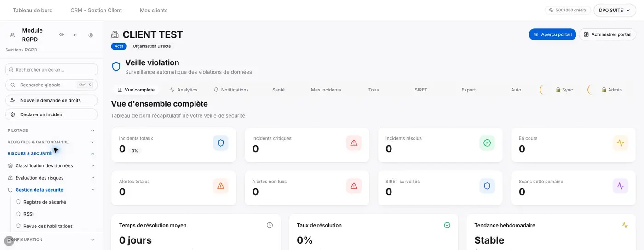Expand REGISTRES & CARTOGRAPHIE section
The height and width of the screenshot is (250, 644).
[52, 142]
